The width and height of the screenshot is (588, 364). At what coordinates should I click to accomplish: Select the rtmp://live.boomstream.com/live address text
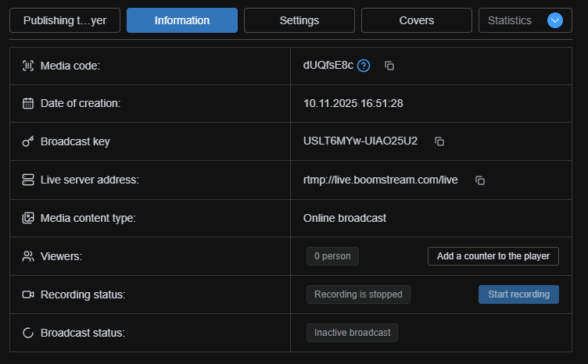click(x=380, y=180)
